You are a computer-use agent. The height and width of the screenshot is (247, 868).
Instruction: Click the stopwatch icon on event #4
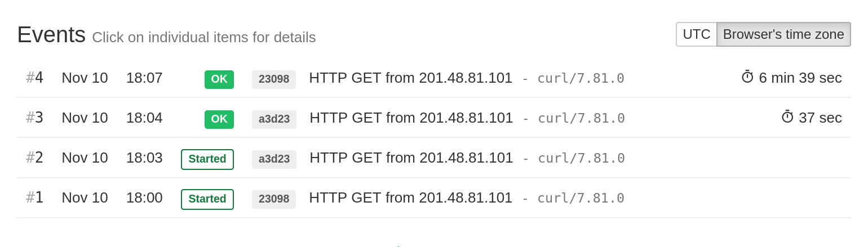(747, 77)
